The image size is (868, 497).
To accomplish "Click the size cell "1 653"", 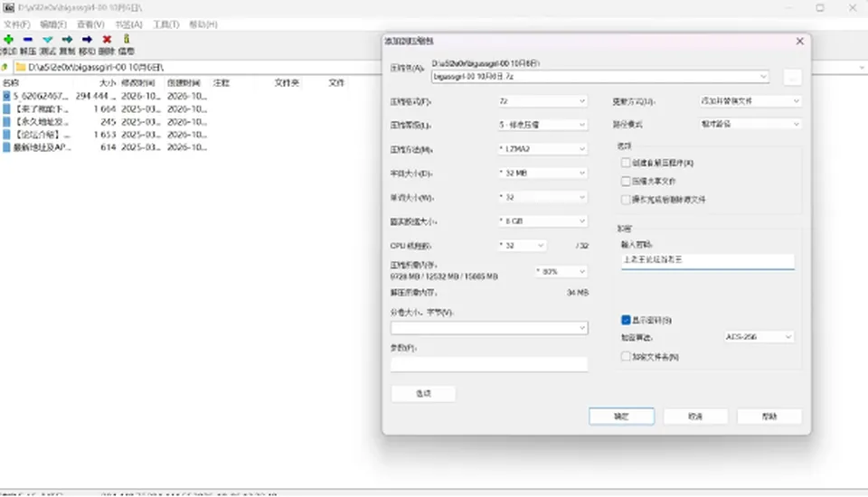I will [x=105, y=135].
